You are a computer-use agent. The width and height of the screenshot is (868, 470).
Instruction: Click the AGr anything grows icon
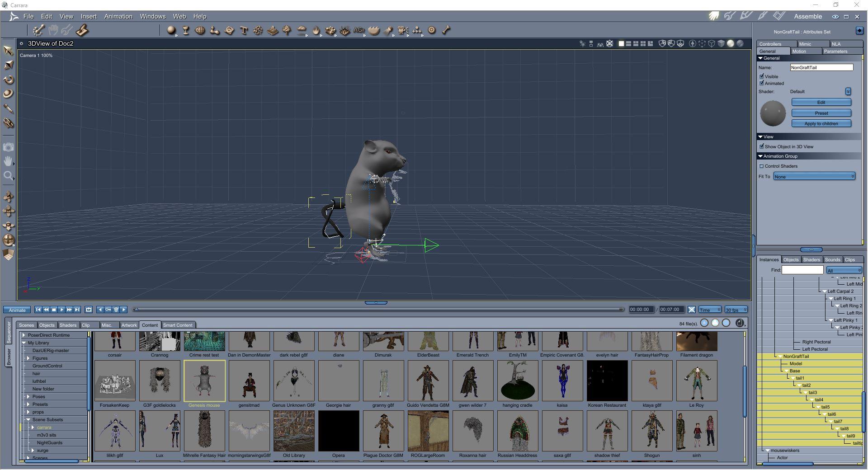359,30
